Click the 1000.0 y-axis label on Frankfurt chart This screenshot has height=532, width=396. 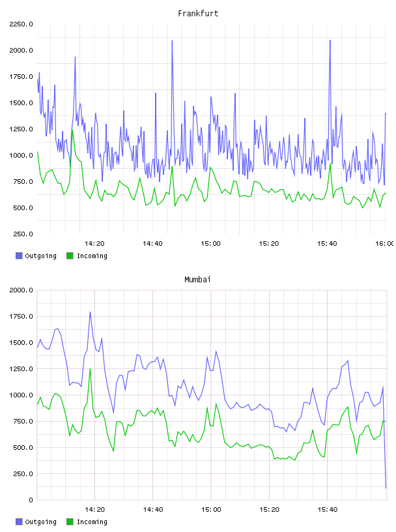tap(21, 155)
